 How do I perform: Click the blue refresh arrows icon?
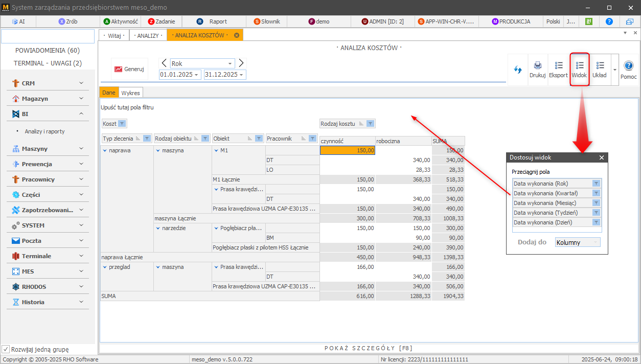(x=518, y=70)
